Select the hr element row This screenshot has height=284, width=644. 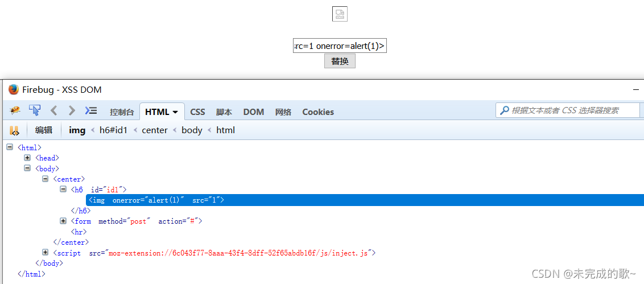tap(79, 232)
